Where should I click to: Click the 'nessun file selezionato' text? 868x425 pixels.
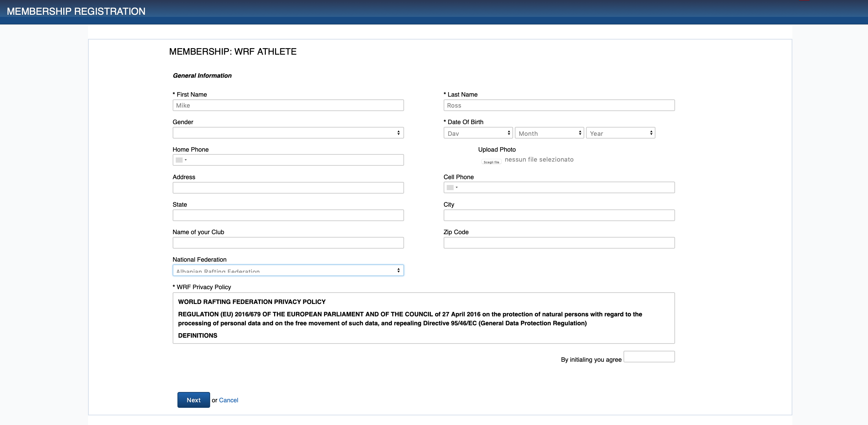click(539, 160)
